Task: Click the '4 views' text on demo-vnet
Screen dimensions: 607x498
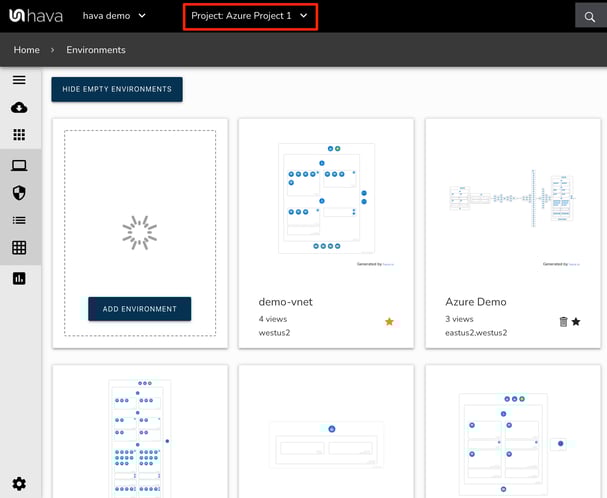Action: [273, 319]
